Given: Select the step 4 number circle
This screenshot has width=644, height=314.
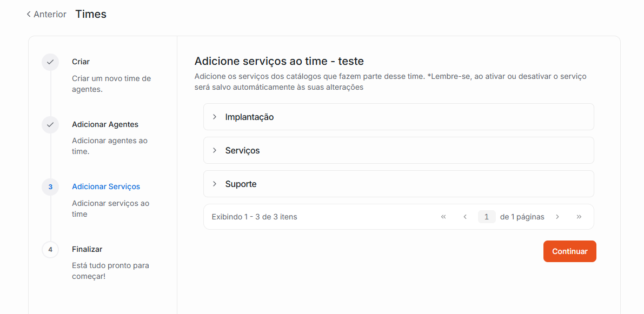Looking at the screenshot, I should (x=50, y=250).
